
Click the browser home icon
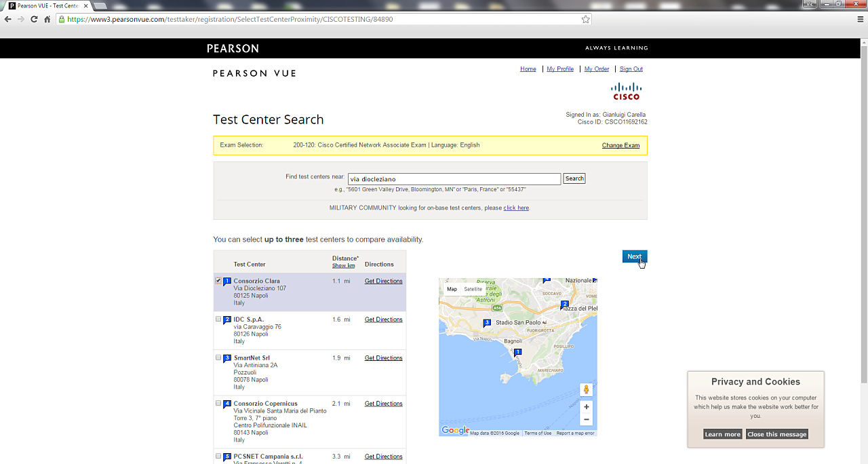(x=47, y=19)
